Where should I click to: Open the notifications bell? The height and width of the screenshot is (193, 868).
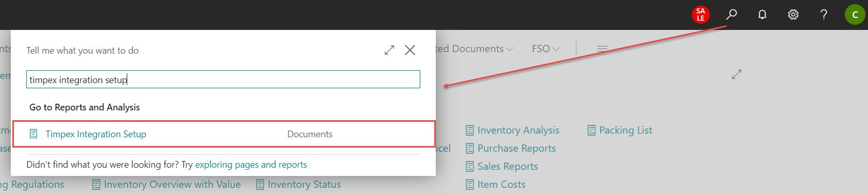[x=762, y=14]
